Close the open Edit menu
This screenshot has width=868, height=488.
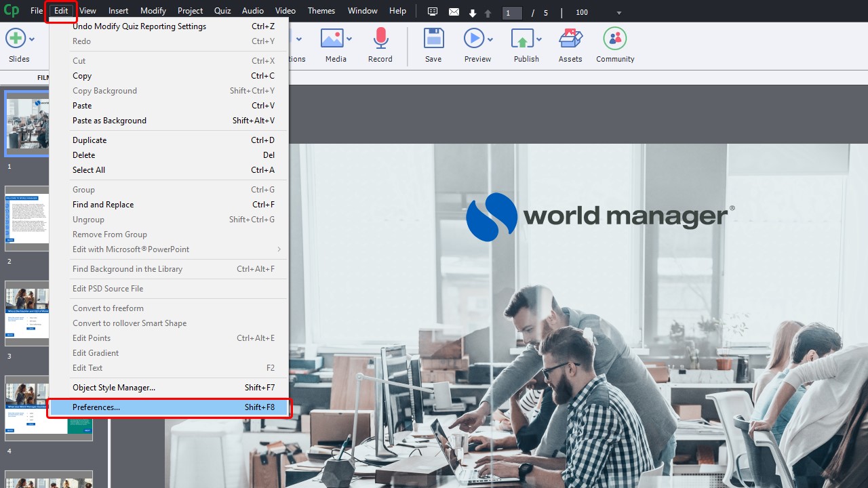pos(61,11)
